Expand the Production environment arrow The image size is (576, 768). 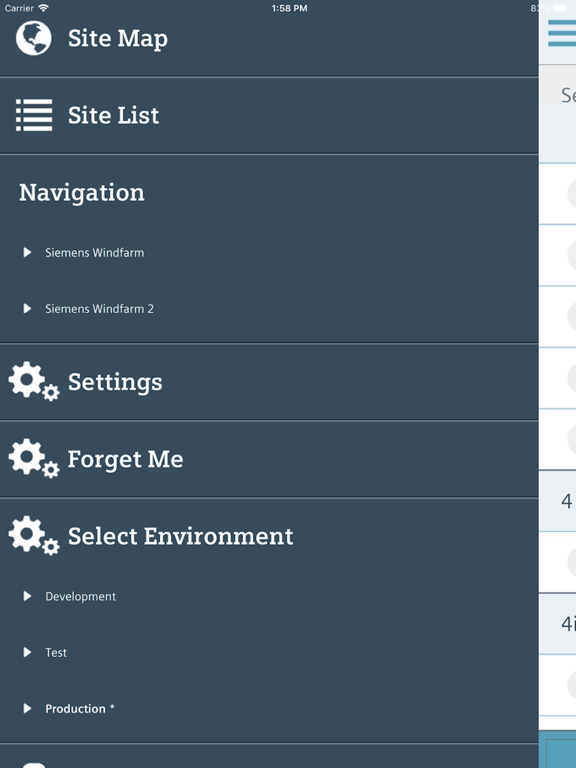tap(27, 709)
